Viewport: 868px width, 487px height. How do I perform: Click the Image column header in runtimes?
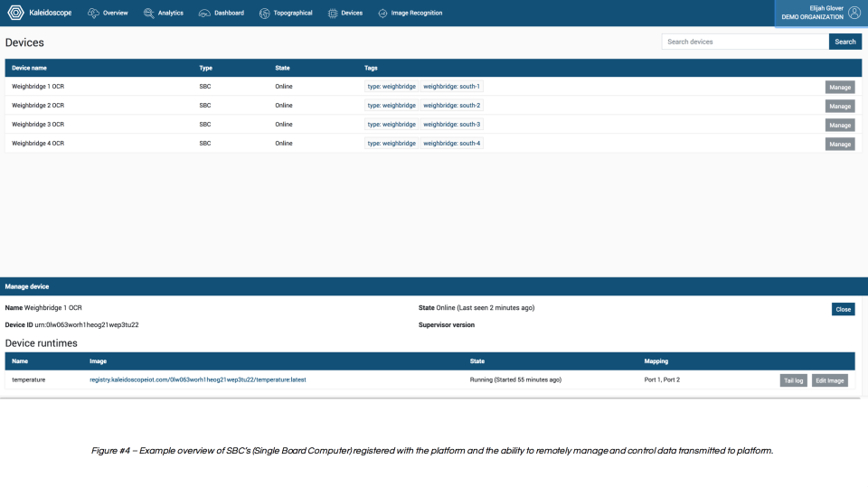(98, 361)
